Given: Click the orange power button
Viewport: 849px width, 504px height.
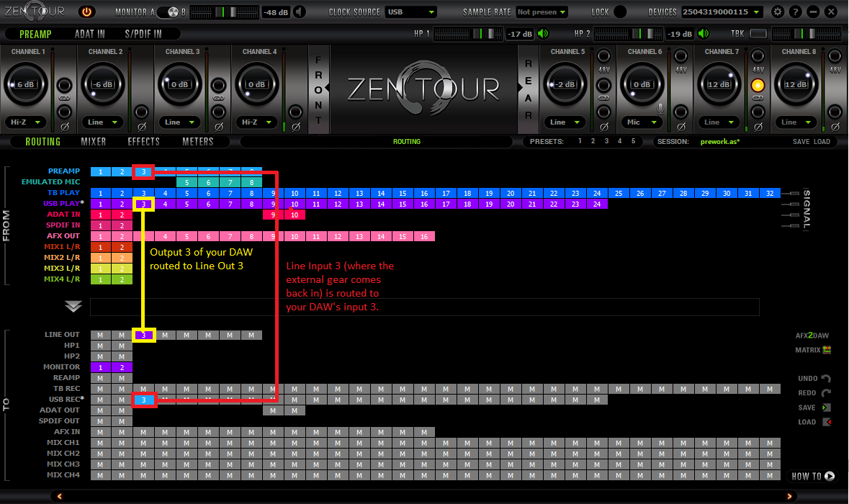Looking at the screenshot, I should [86, 12].
